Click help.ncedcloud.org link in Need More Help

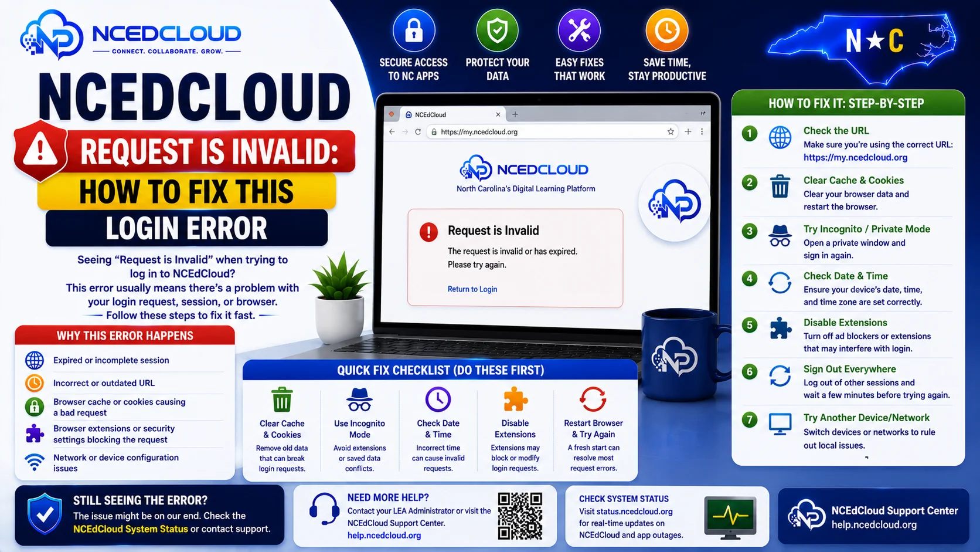384,536
